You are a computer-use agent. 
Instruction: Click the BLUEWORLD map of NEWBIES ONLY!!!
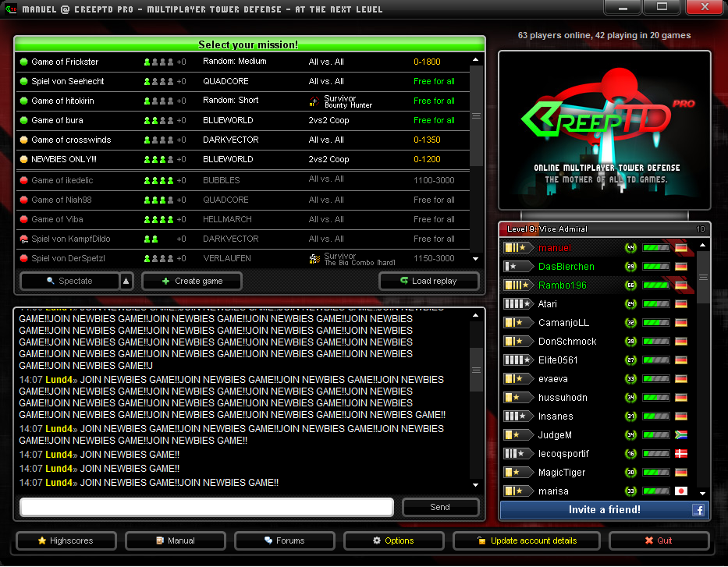[x=228, y=160]
